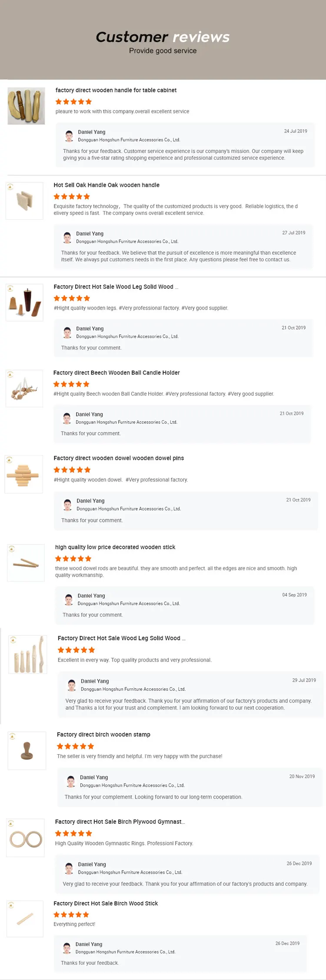
Task: Open birch wooden stamp product thumbnail
Action: click(27, 751)
